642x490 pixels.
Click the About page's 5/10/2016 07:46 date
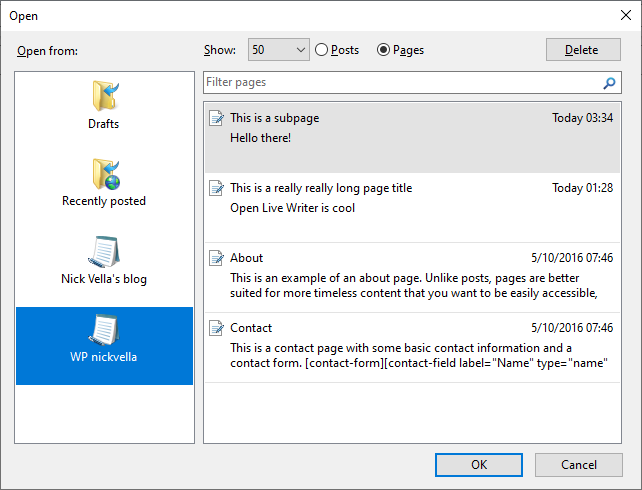(x=572, y=258)
